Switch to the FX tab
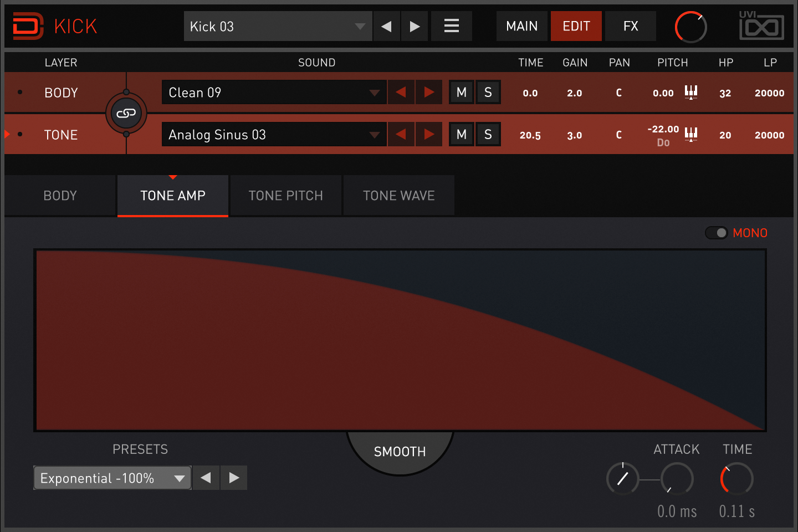The image size is (798, 532). (630, 25)
